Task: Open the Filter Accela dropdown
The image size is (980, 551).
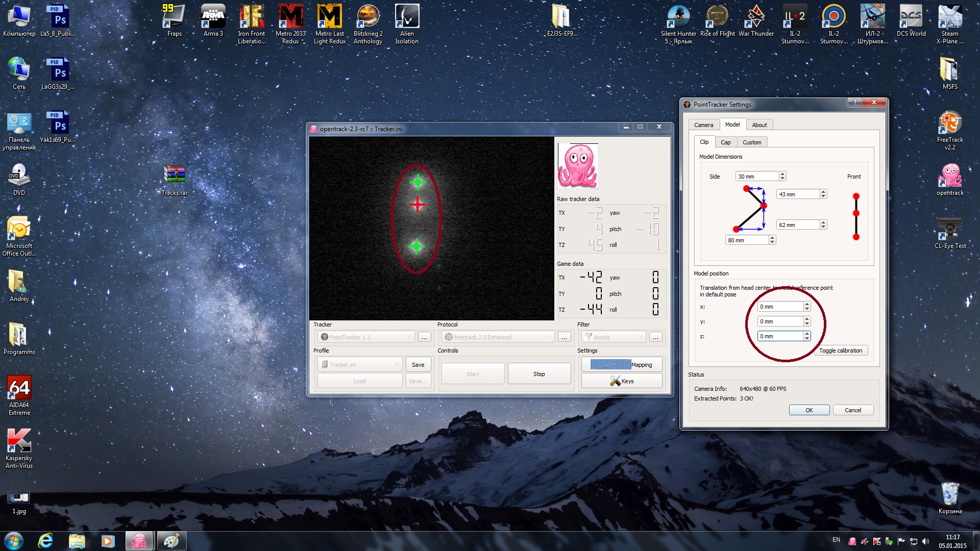Action: [x=614, y=337]
